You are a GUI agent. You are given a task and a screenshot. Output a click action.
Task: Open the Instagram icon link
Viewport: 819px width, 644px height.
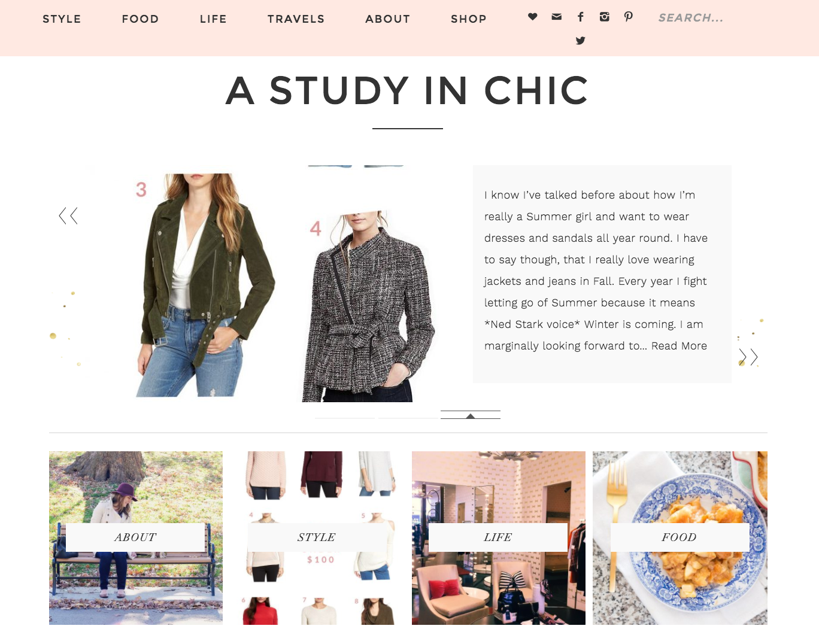tap(604, 17)
